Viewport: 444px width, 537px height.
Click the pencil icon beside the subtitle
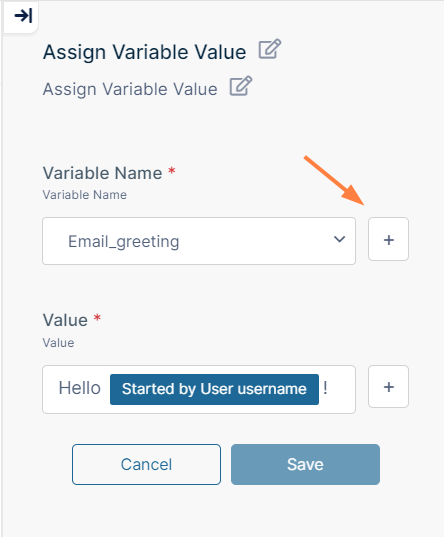[240, 86]
